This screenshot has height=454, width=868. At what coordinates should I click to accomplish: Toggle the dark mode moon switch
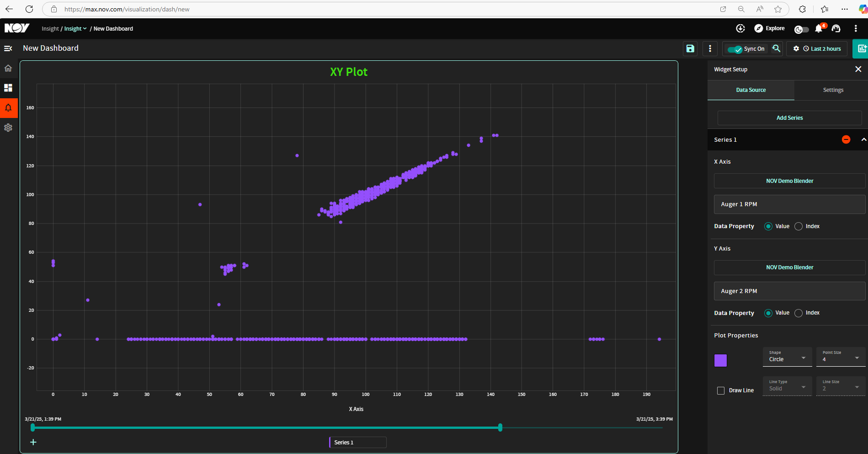801,29
